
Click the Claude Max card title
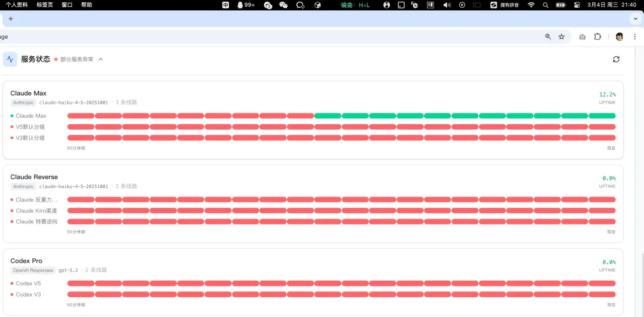pyautogui.click(x=29, y=93)
